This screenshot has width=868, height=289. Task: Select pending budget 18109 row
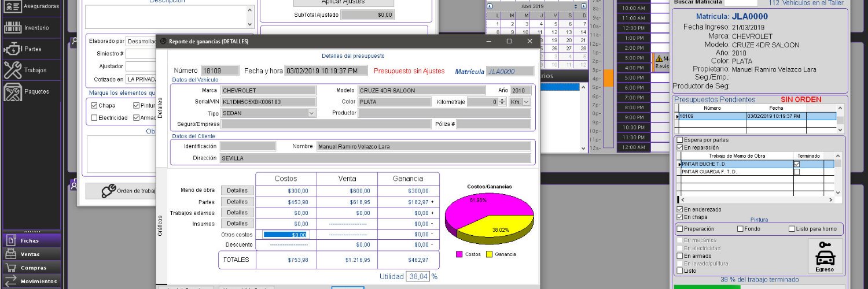[756, 116]
